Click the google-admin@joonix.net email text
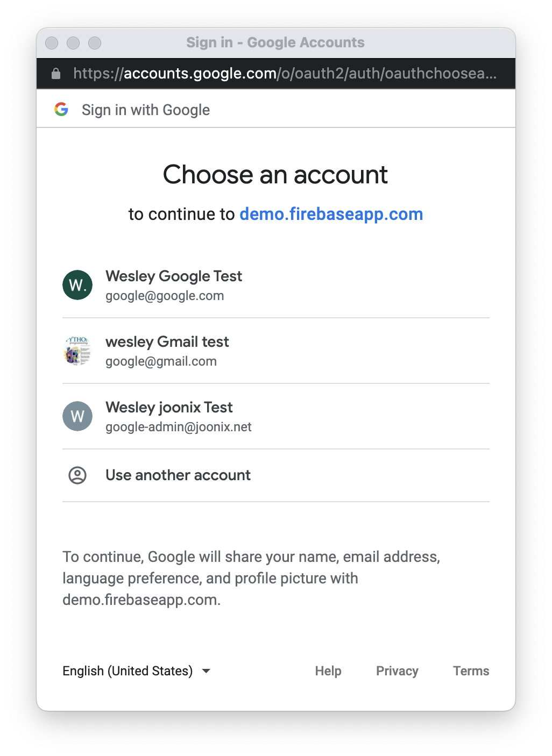Viewport: 552px width, 756px height. [x=179, y=427]
